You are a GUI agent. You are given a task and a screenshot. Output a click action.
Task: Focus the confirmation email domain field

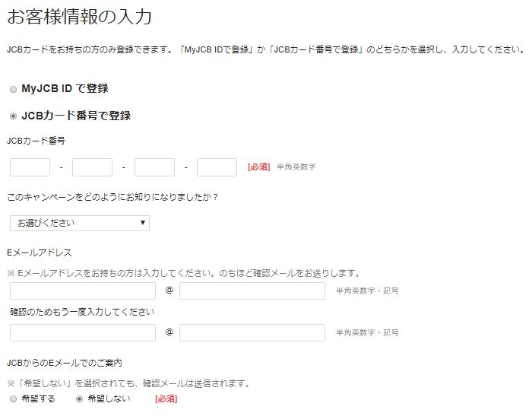tap(252, 332)
